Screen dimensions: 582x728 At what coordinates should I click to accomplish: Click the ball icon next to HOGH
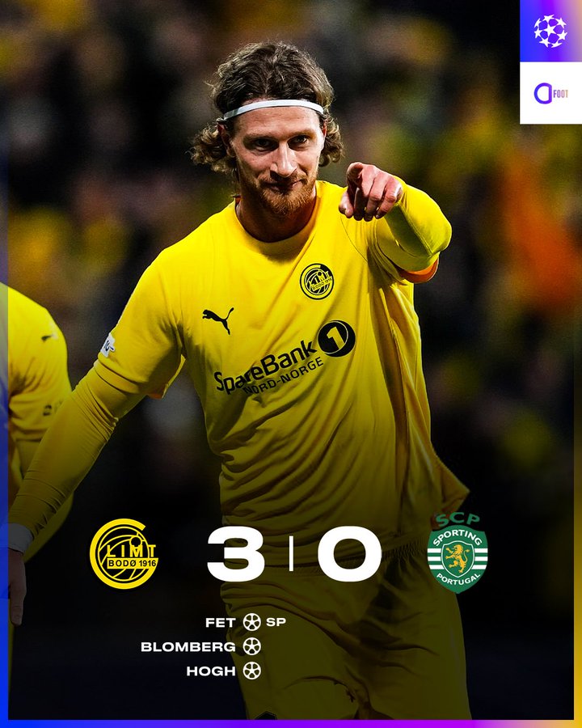[x=251, y=671]
